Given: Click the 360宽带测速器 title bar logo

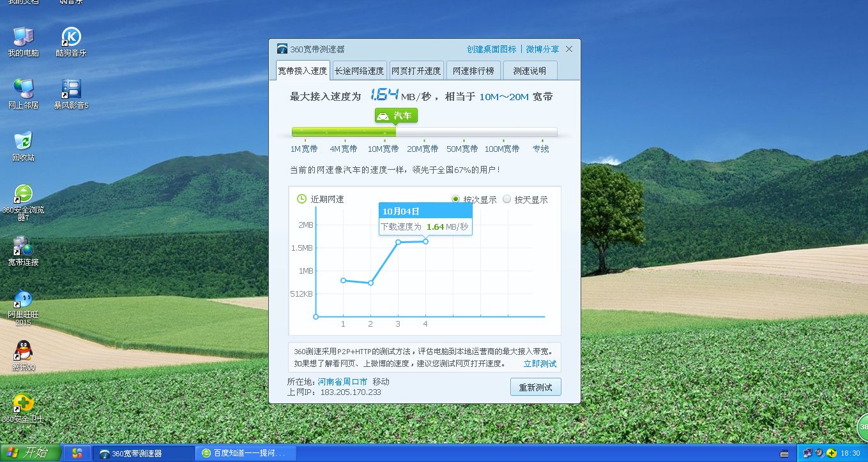Looking at the screenshot, I should tap(282, 50).
